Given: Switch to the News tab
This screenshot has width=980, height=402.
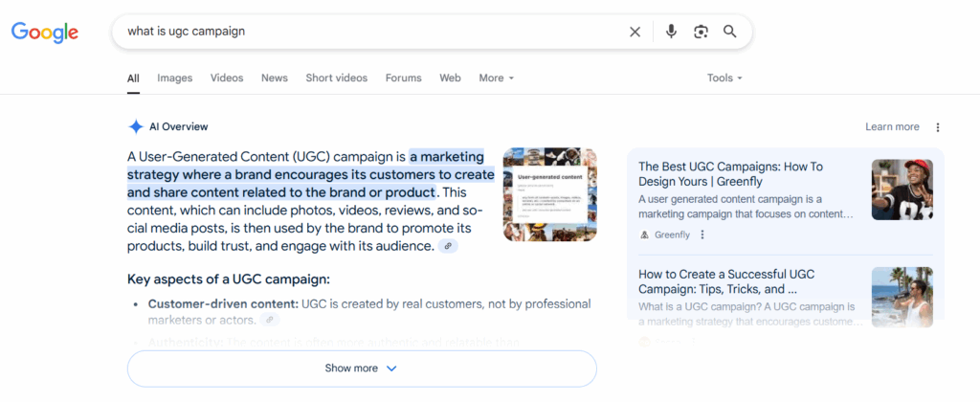Looking at the screenshot, I should click(275, 78).
